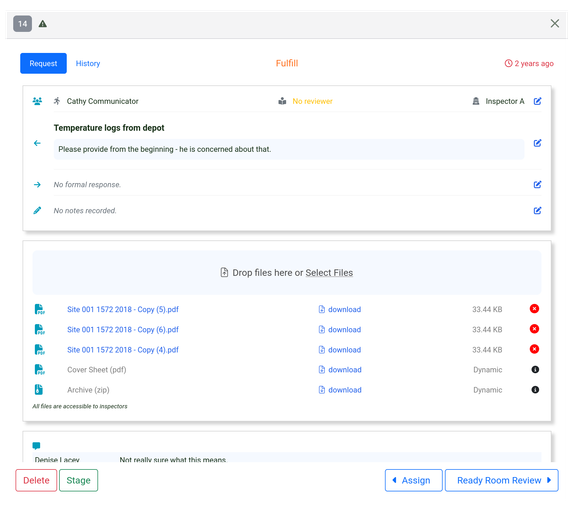
Task: Edit the recorded notes
Action: point(537,211)
